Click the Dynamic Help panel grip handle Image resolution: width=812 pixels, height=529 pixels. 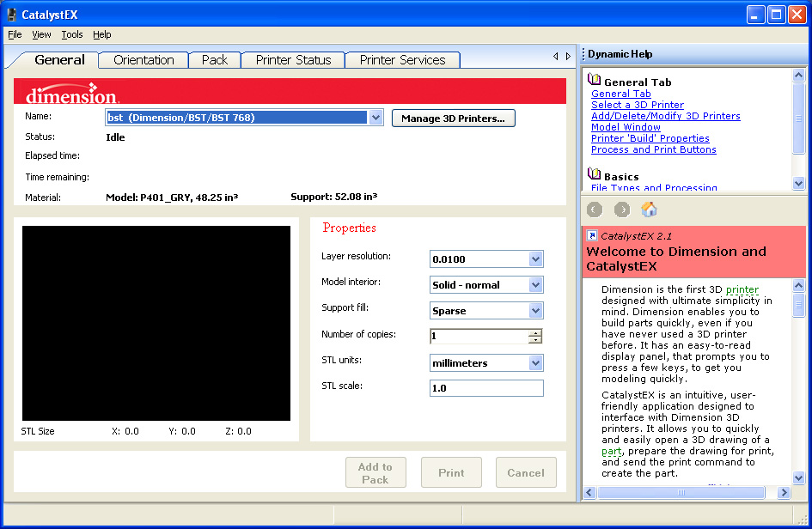pos(583,54)
